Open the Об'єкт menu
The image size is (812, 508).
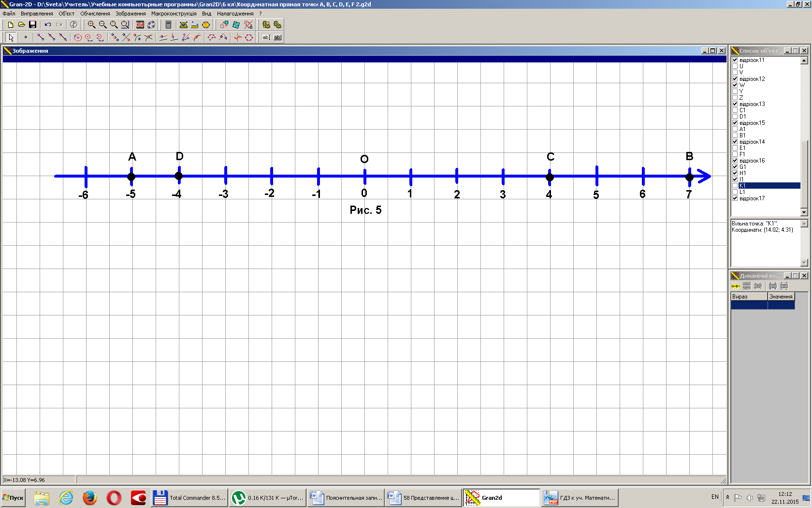click(67, 14)
